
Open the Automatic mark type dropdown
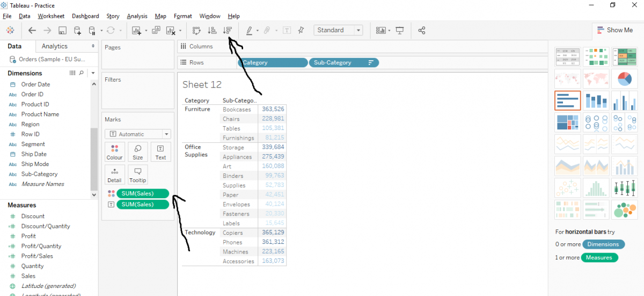click(x=137, y=134)
